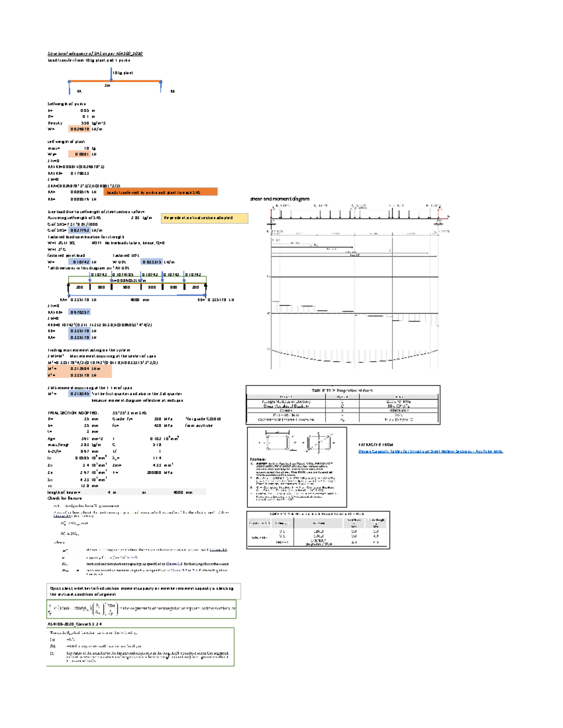Select the title Structural adequacy of SHS
Viewport: 563px width, 728px height.
pyautogui.click(x=94, y=53)
